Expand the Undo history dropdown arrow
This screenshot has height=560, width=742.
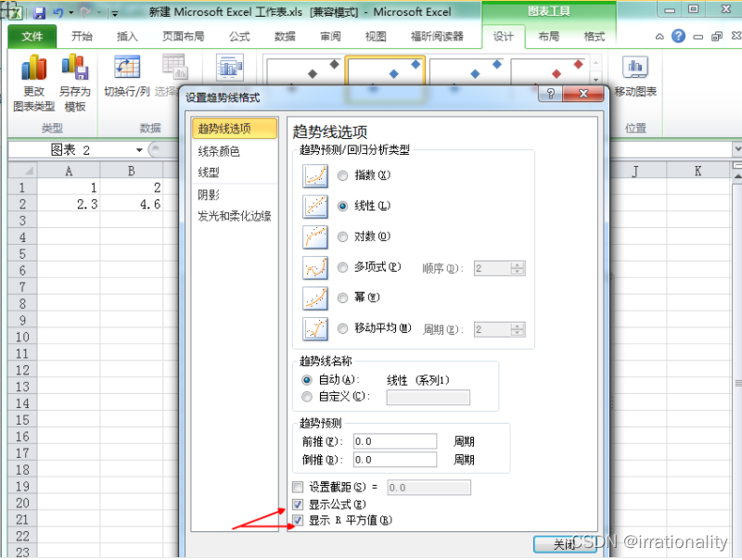[x=71, y=13]
